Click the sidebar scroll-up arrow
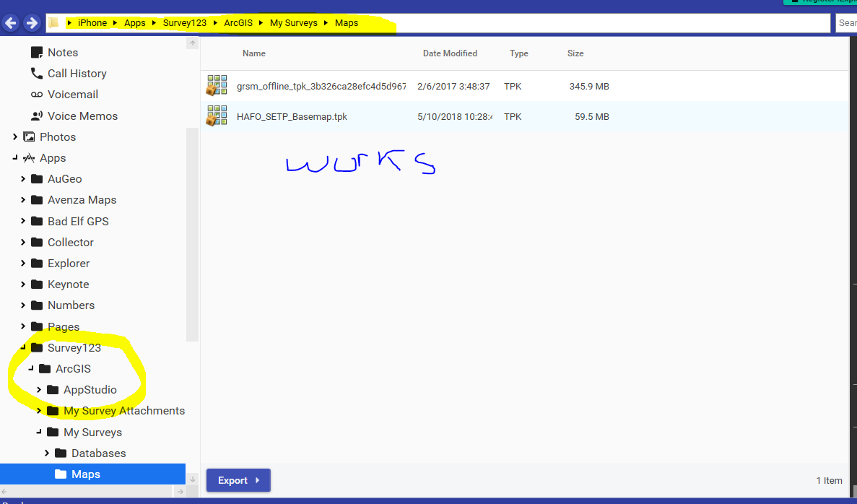This screenshot has width=857, height=504. pyautogui.click(x=192, y=43)
